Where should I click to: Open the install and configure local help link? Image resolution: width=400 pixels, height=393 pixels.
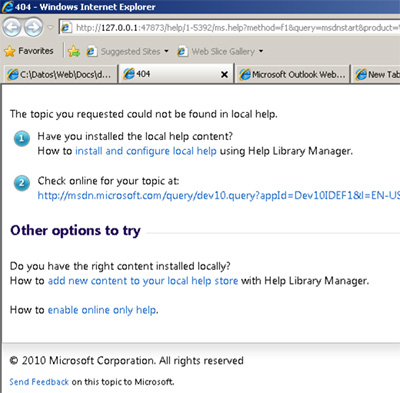[146, 151]
